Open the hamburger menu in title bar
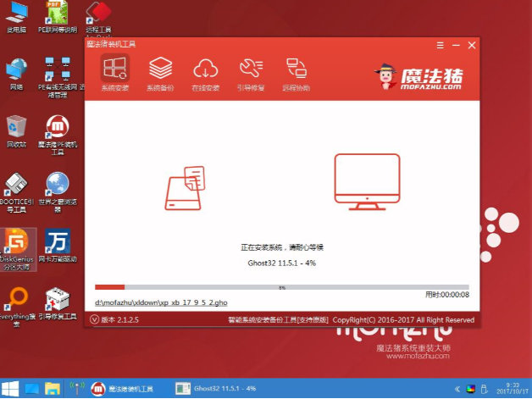 coord(440,45)
